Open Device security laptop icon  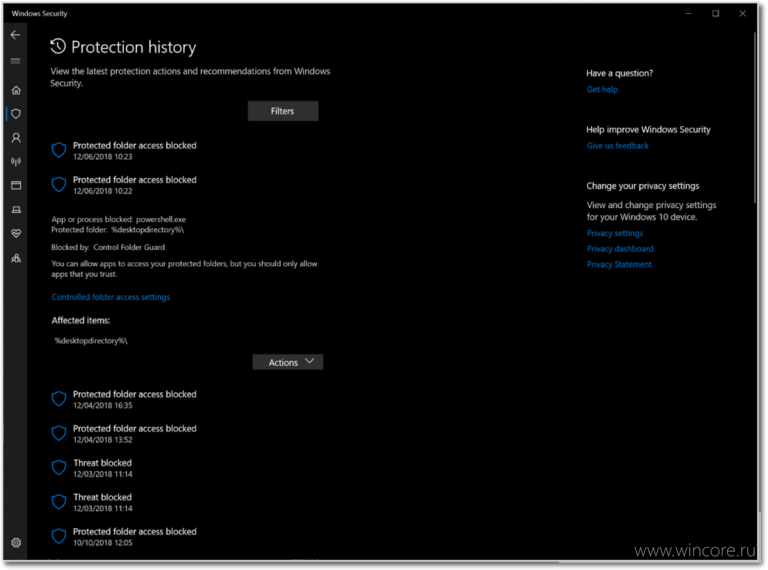pos(16,210)
